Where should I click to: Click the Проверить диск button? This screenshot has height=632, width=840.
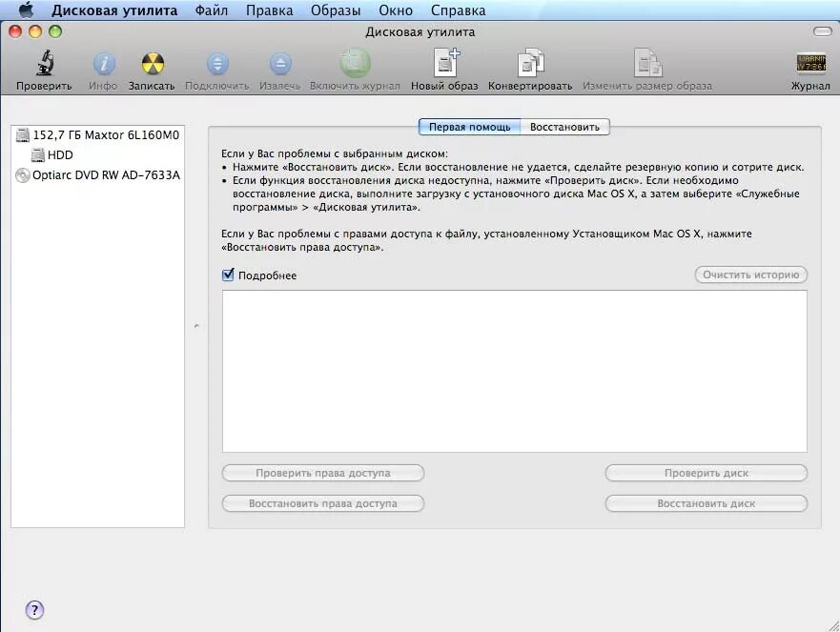click(x=705, y=473)
